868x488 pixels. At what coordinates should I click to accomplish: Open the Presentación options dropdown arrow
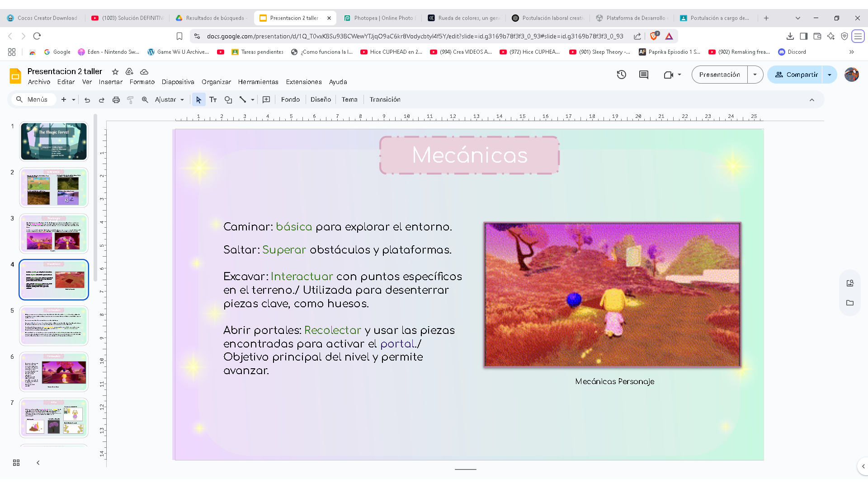tap(755, 75)
